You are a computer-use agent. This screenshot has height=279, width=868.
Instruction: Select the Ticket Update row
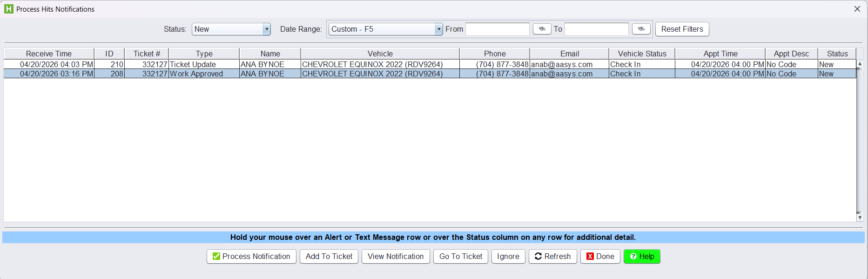pos(430,64)
